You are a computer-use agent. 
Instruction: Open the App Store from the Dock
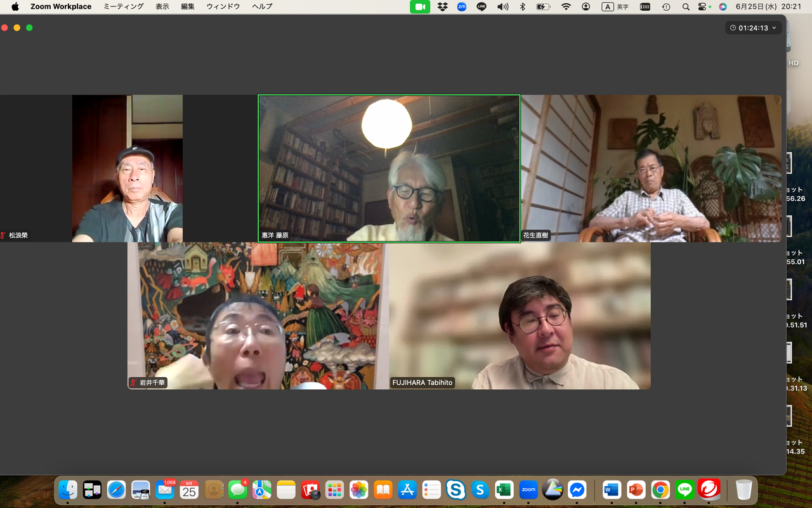point(407,490)
